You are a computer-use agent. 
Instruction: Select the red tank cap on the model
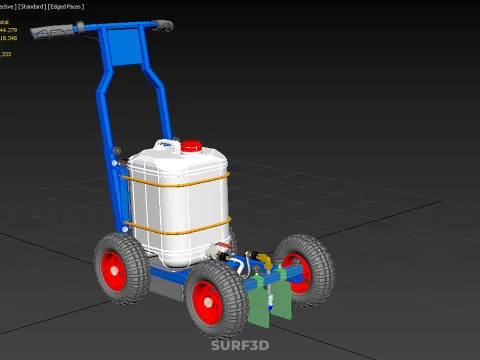[x=192, y=147]
